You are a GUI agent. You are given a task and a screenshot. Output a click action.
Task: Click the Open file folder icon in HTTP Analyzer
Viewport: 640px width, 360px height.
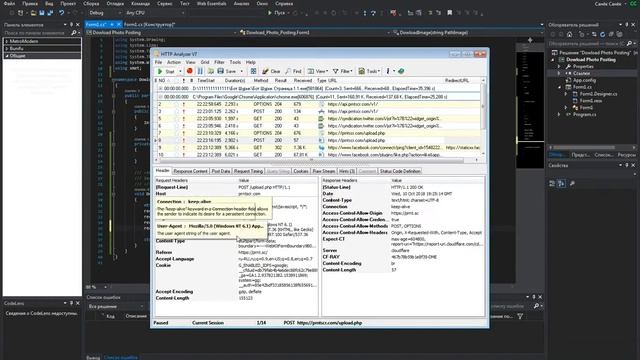click(211, 71)
